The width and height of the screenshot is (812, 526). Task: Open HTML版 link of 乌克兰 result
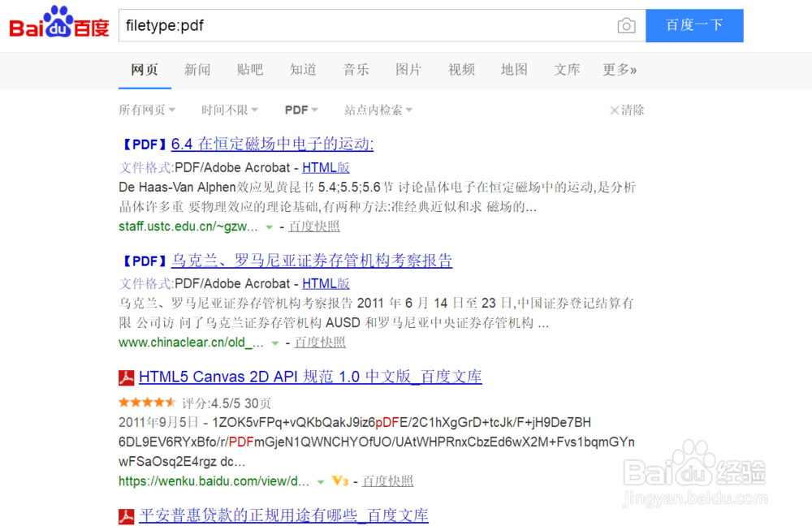point(326,284)
